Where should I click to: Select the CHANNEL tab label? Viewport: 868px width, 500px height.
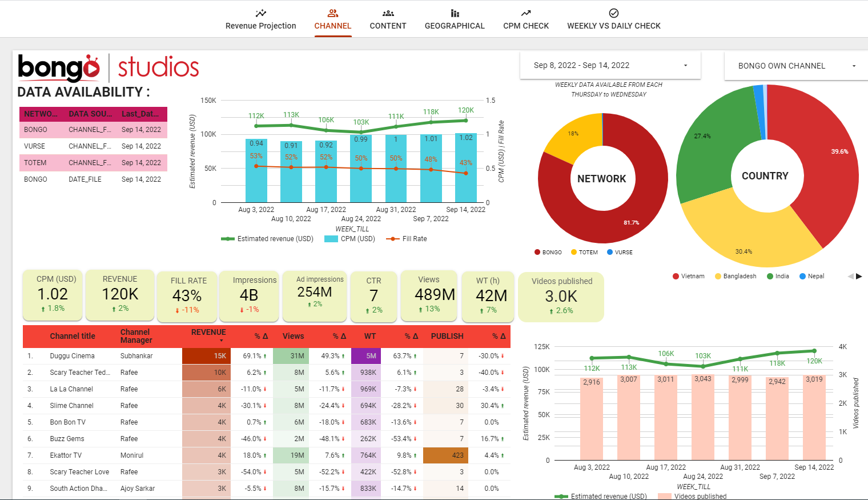pos(333,26)
